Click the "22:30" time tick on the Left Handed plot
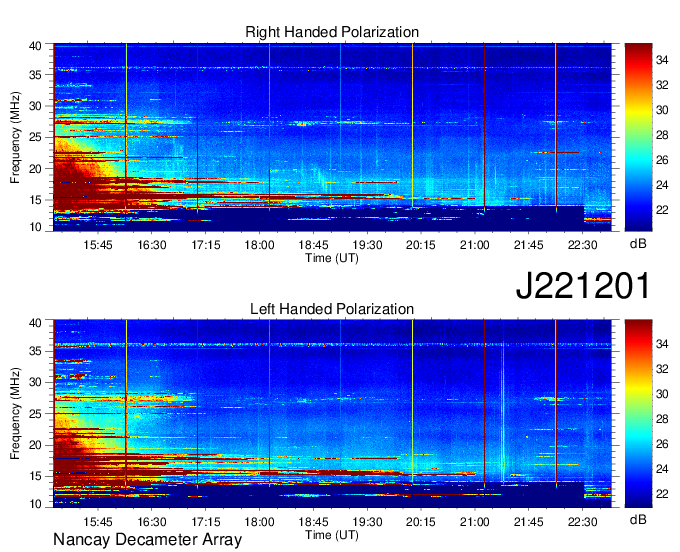Screen dimensions: 680x552 point(582,522)
